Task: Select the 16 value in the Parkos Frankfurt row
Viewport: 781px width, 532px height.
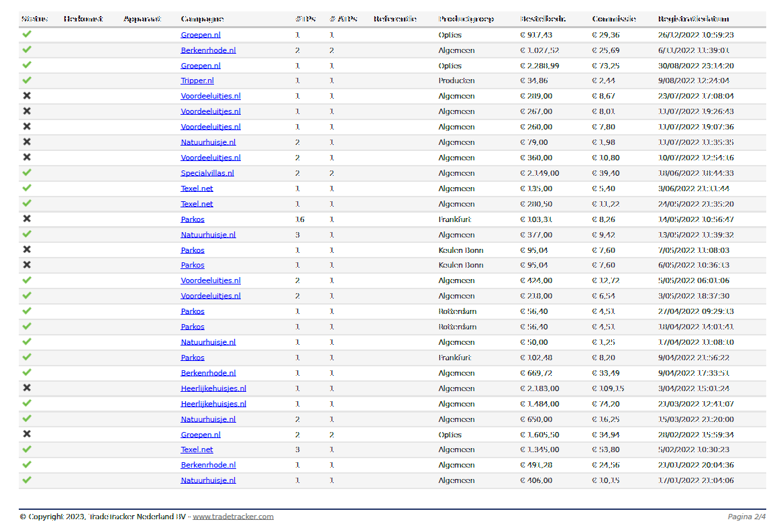Action: 299,219
